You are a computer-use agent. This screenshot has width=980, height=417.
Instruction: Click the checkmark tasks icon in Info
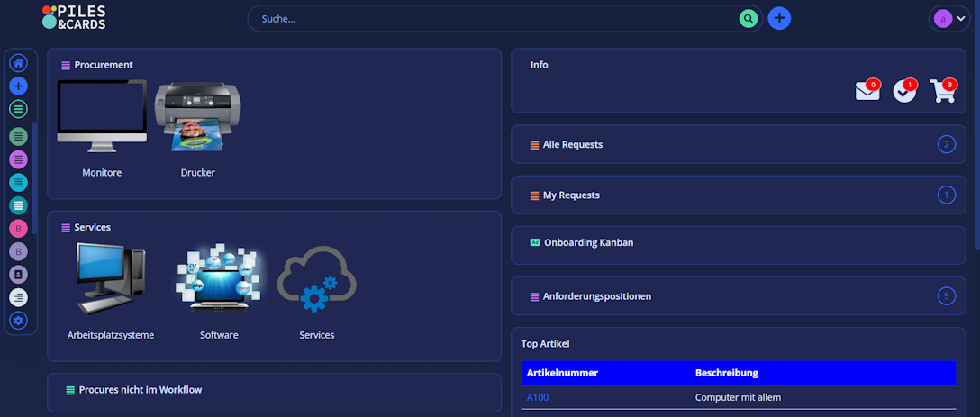click(x=903, y=91)
